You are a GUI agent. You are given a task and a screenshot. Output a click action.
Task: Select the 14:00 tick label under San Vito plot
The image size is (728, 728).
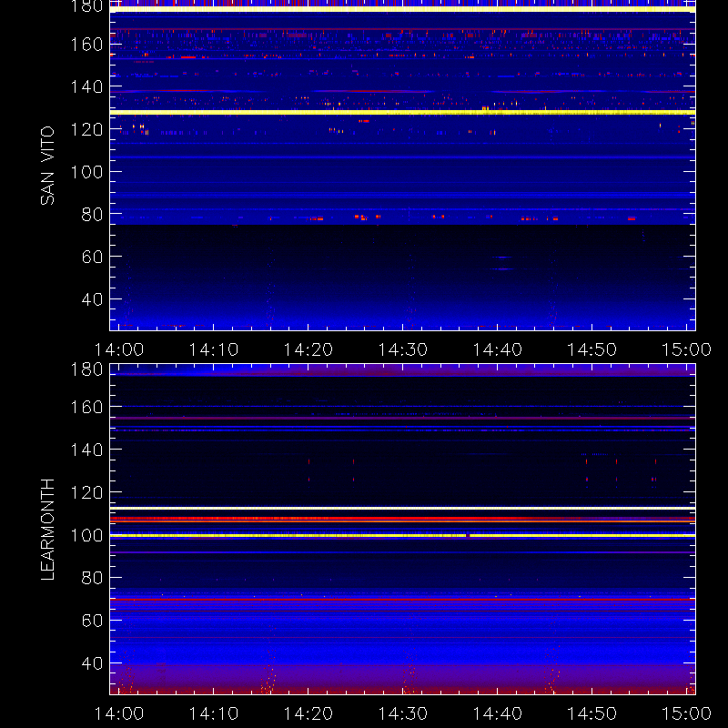[119, 349]
